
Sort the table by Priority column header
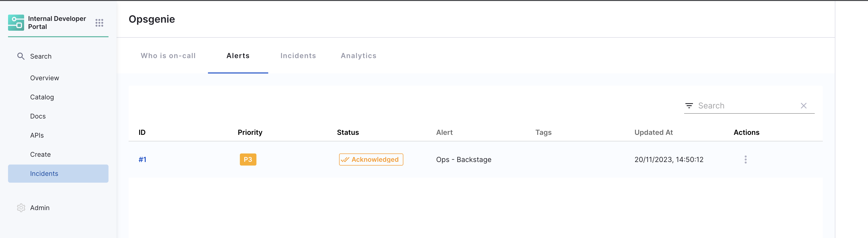pyautogui.click(x=250, y=132)
